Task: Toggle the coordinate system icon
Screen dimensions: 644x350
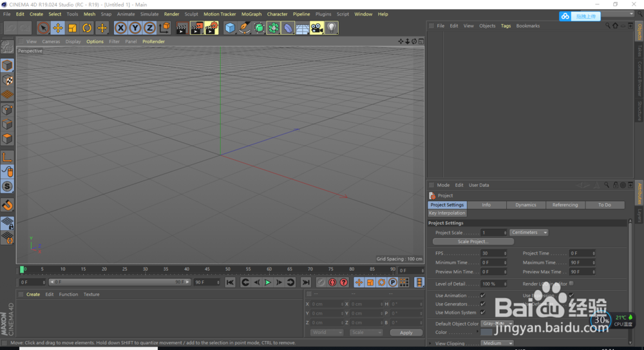Action: point(164,28)
